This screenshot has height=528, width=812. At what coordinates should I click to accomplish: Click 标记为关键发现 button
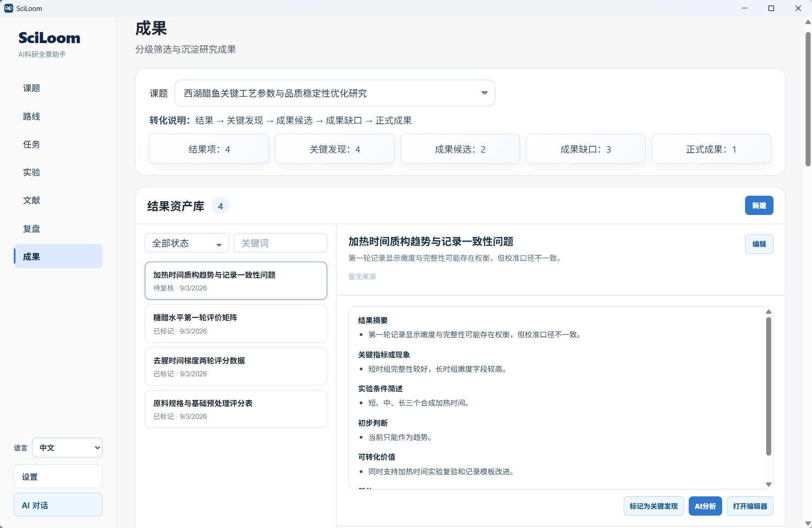[x=653, y=506]
